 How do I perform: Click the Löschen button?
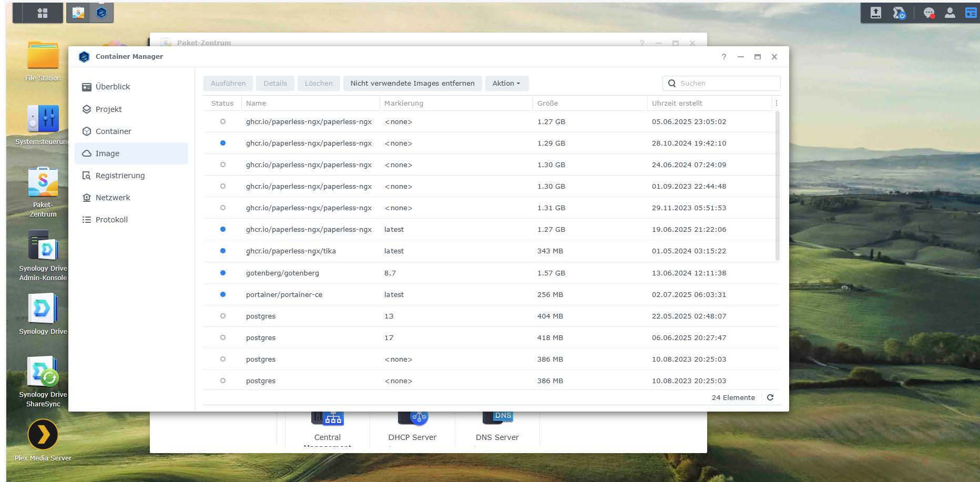pos(319,83)
